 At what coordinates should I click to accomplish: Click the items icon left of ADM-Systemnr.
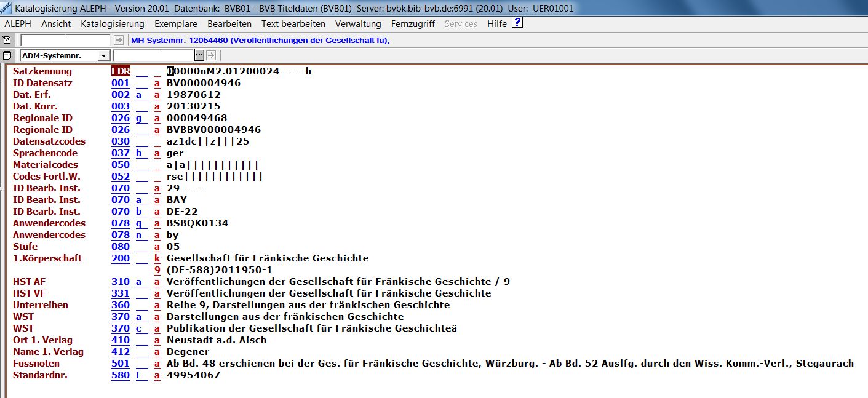click(7, 55)
